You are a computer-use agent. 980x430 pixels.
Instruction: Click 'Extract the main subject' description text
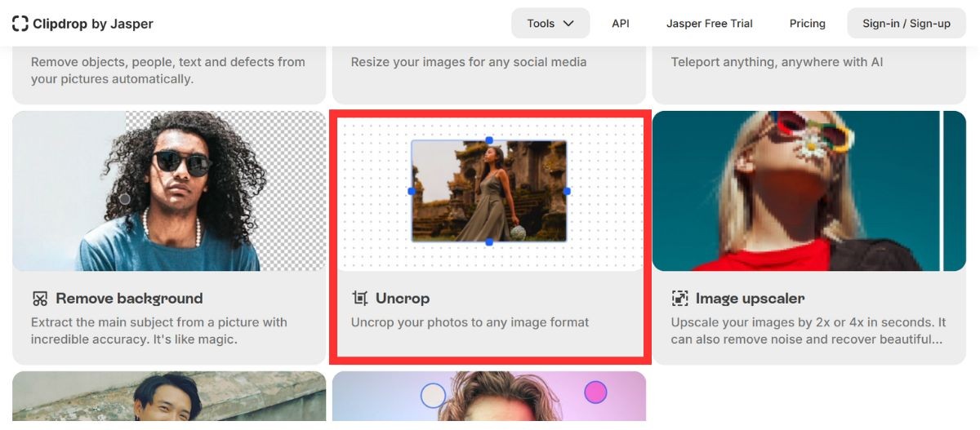click(159, 330)
